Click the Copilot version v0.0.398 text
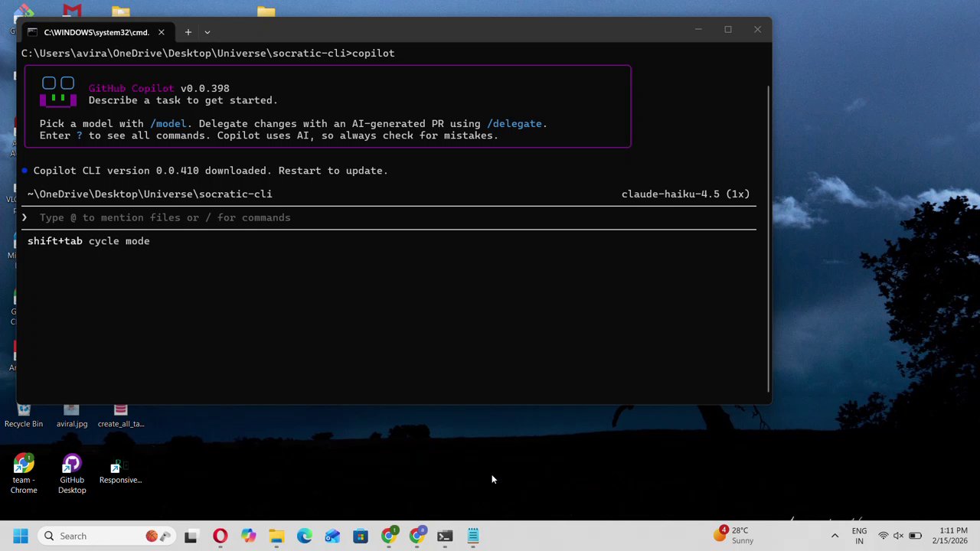Image resolution: width=980 pixels, height=551 pixels. pos(204,88)
